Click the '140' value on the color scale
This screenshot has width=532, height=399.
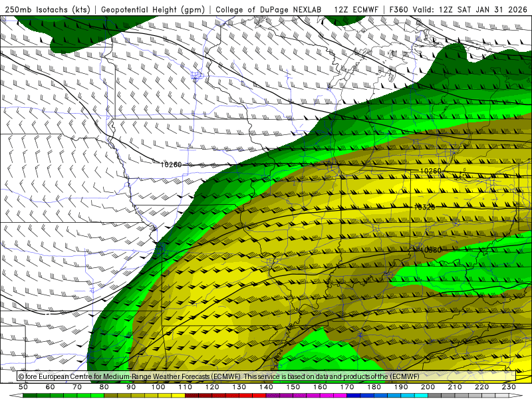click(x=267, y=387)
